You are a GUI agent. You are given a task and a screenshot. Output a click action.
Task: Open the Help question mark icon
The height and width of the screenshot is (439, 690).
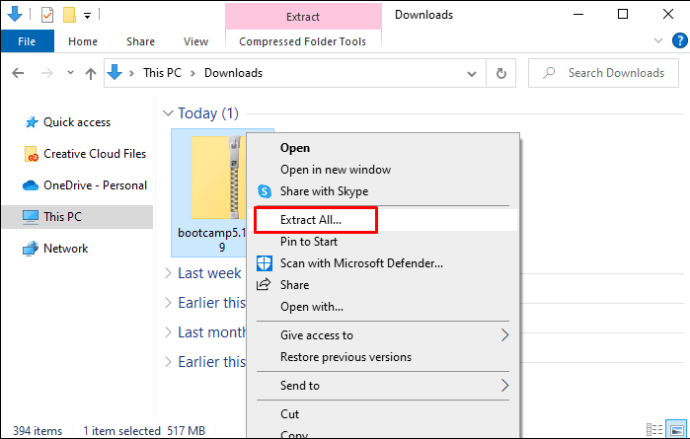coord(677,42)
